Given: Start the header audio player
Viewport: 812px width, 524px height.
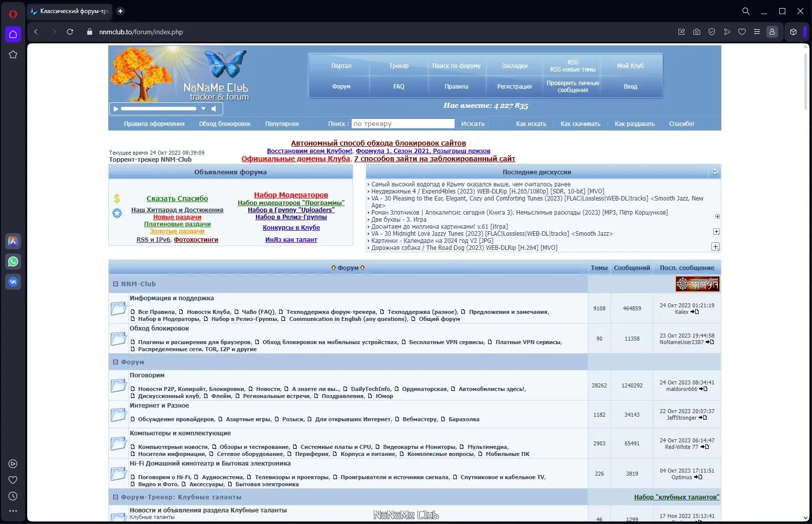Looking at the screenshot, I should coord(116,109).
